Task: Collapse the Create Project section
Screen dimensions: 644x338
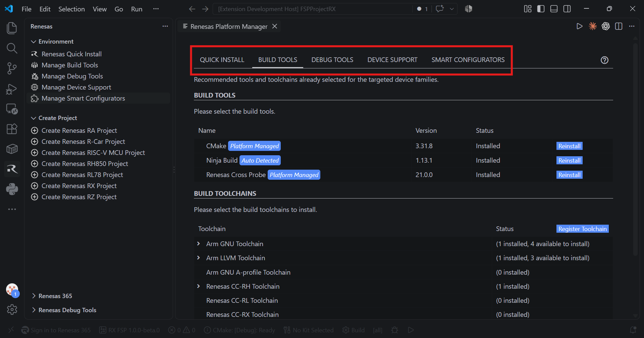Action: (34, 118)
